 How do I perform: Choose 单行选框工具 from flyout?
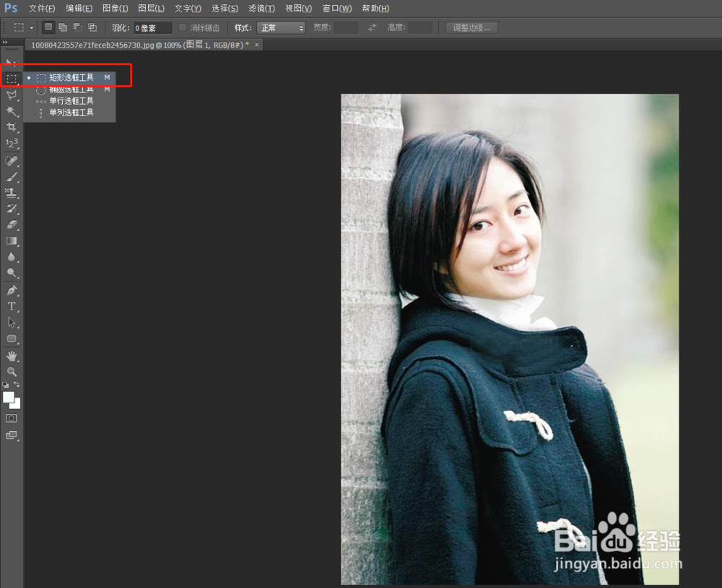tap(69, 101)
